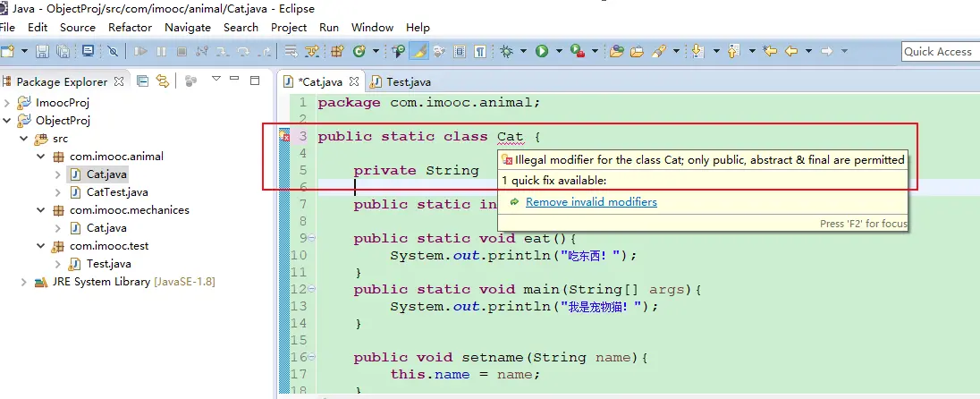Viewport: 980px width, 399px height.
Task: Open the Refactor menu
Action: click(x=130, y=27)
